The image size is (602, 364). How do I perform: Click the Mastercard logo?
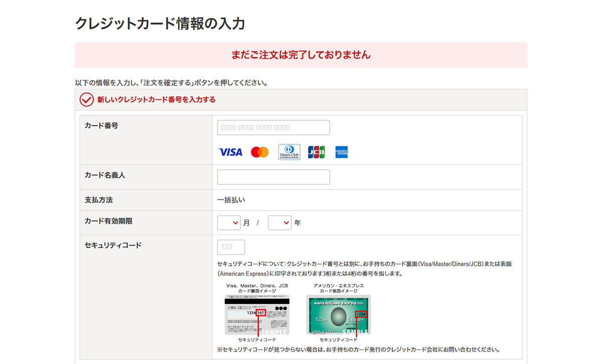click(x=260, y=152)
